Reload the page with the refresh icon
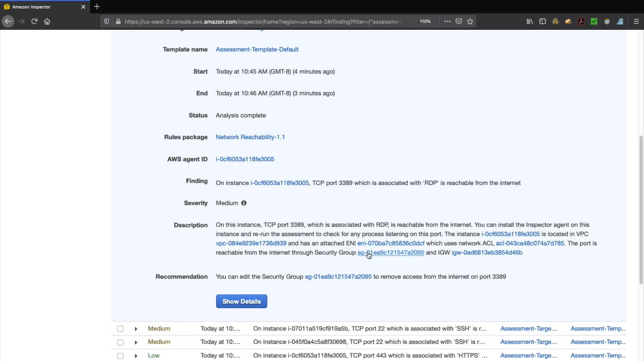The width and height of the screenshot is (644, 362). pos(34,21)
